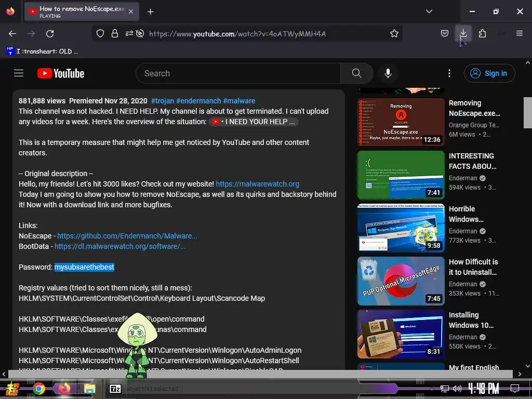The width and height of the screenshot is (532, 399).
Task: Open INTERESTING FACTS ABOUT thumbnail
Action: 401,175
